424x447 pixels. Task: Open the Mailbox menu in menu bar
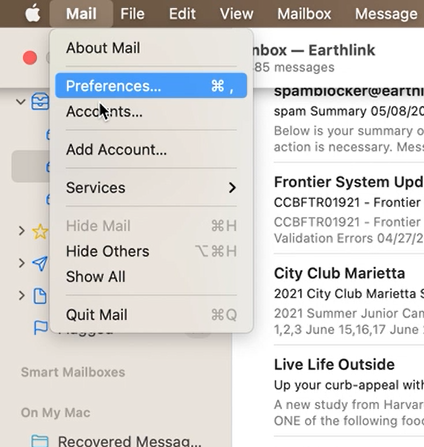304,14
